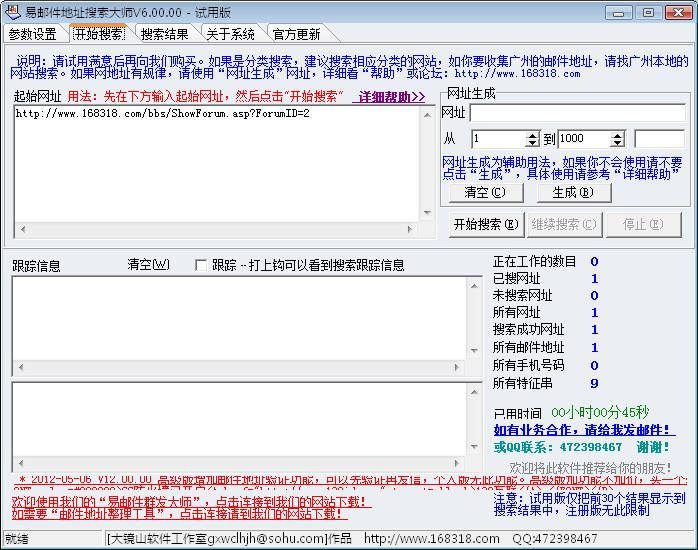Viewport: 698px width, 550px height.
Task: Click right arrow of lower log horizontal scrollbar
Action: click(x=456, y=463)
